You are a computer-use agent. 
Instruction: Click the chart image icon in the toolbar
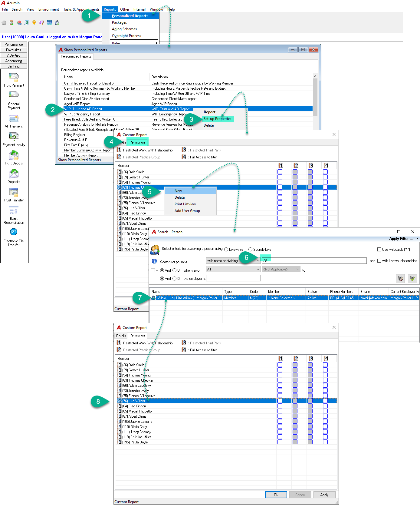49,23
